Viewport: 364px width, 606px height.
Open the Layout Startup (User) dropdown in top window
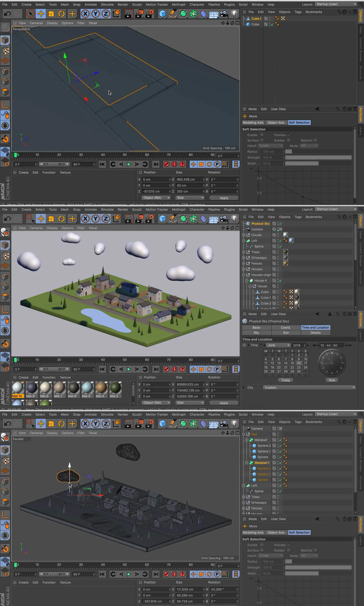[x=336, y=4]
